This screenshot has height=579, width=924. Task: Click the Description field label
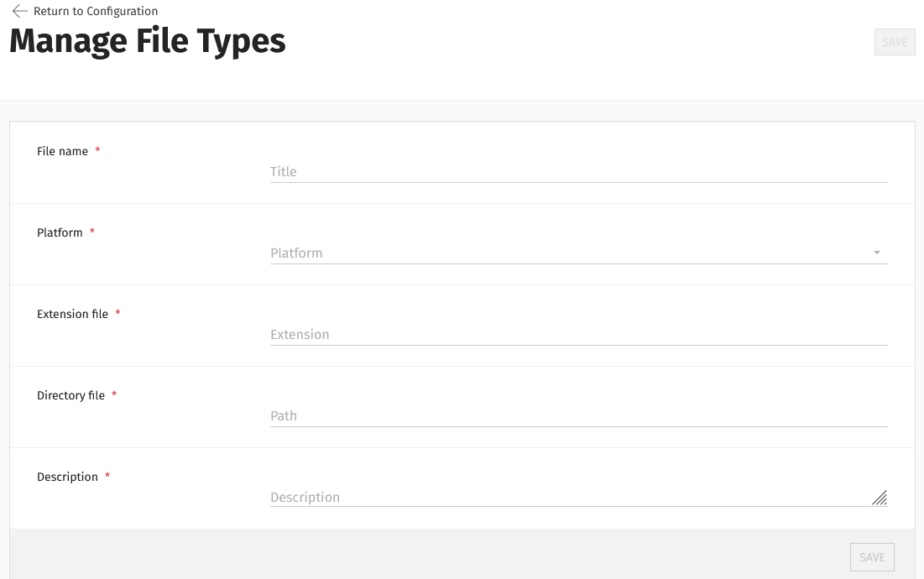[x=67, y=477]
